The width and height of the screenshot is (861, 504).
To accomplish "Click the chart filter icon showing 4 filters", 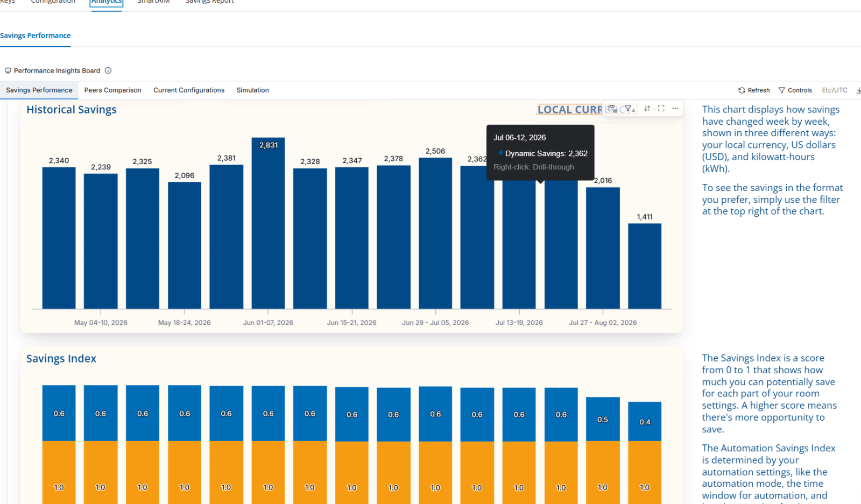I will (629, 109).
